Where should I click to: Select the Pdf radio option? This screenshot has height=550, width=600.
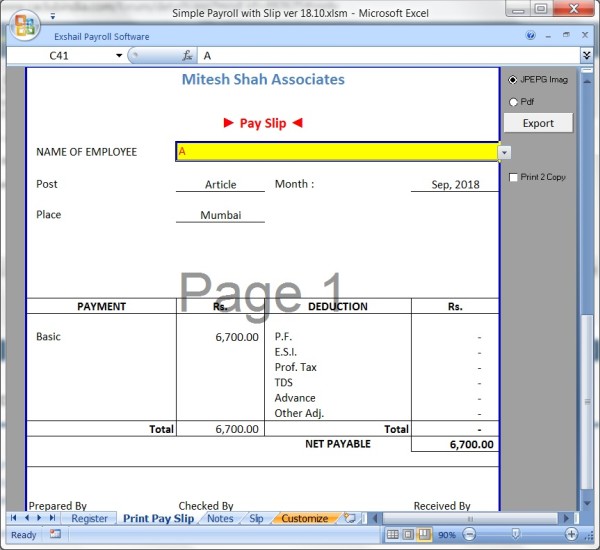[513, 102]
